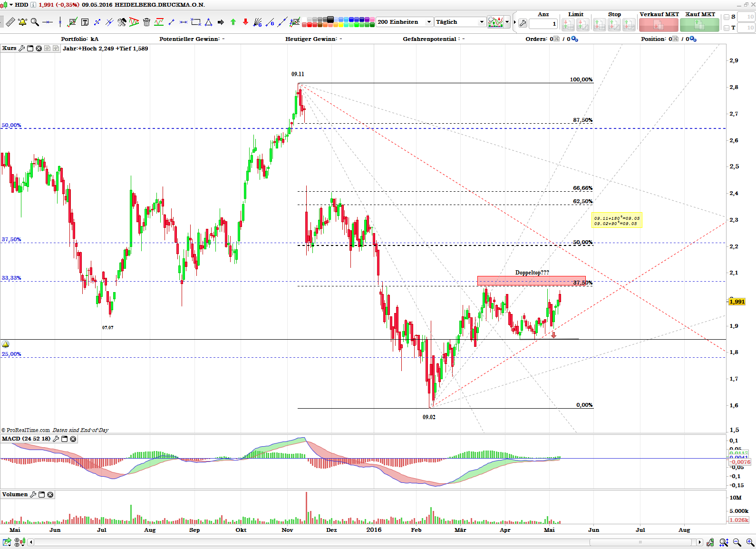Viewport: 756px width, 549px height.
Task: Zoom in using the plus magnifier
Action: [x=750, y=542]
